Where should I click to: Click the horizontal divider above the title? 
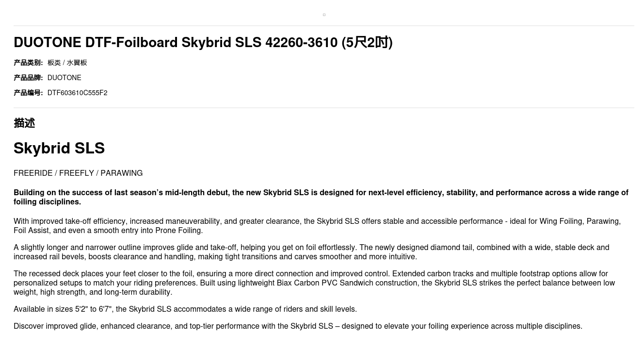click(x=324, y=26)
